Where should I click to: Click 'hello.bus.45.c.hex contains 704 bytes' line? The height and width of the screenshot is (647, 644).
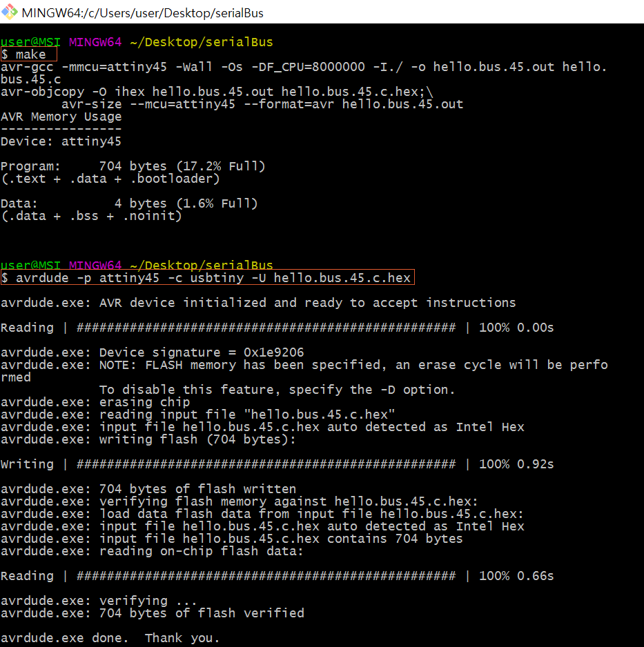point(232,539)
